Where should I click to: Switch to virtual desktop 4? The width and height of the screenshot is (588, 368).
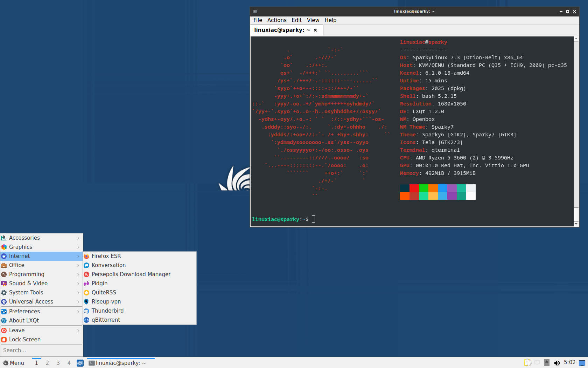[x=69, y=363]
